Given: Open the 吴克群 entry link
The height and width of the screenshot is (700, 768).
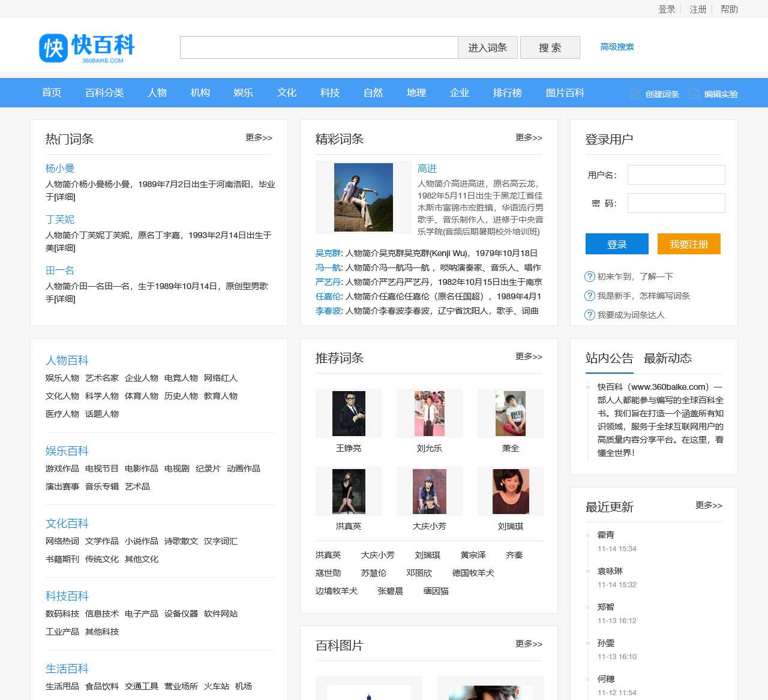Looking at the screenshot, I should (328, 253).
